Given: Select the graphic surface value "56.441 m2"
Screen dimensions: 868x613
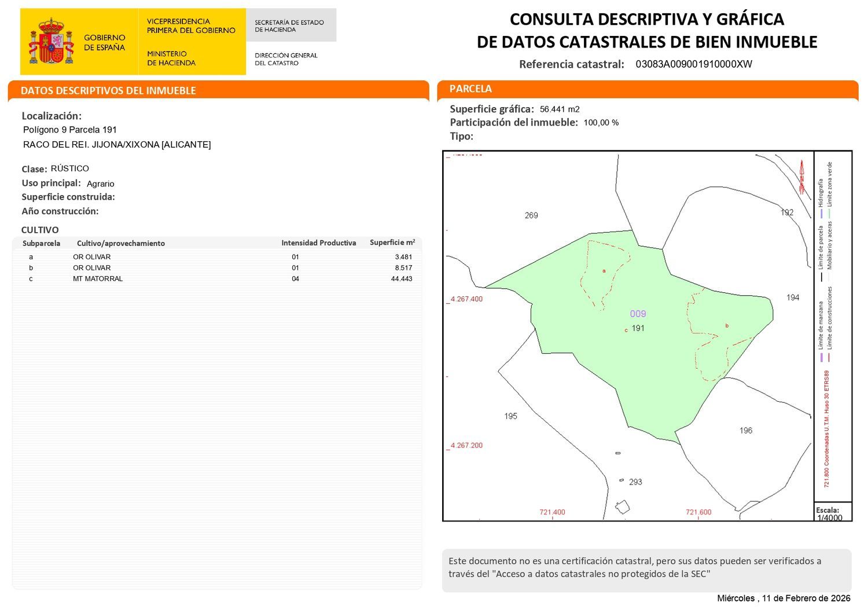Looking at the screenshot, I should [560, 109].
